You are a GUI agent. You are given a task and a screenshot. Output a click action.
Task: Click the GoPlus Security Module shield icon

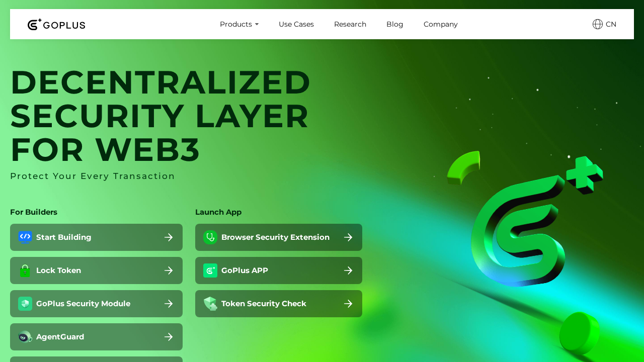click(25, 304)
